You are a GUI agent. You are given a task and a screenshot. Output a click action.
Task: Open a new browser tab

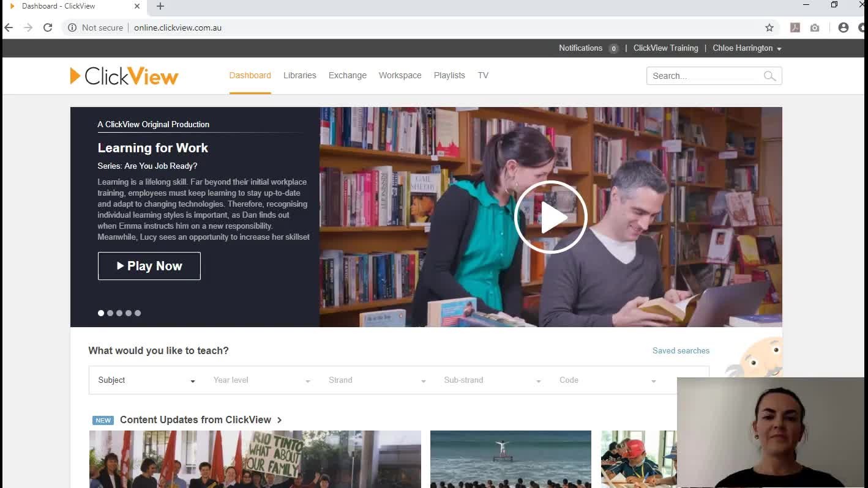tap(160, 6)
